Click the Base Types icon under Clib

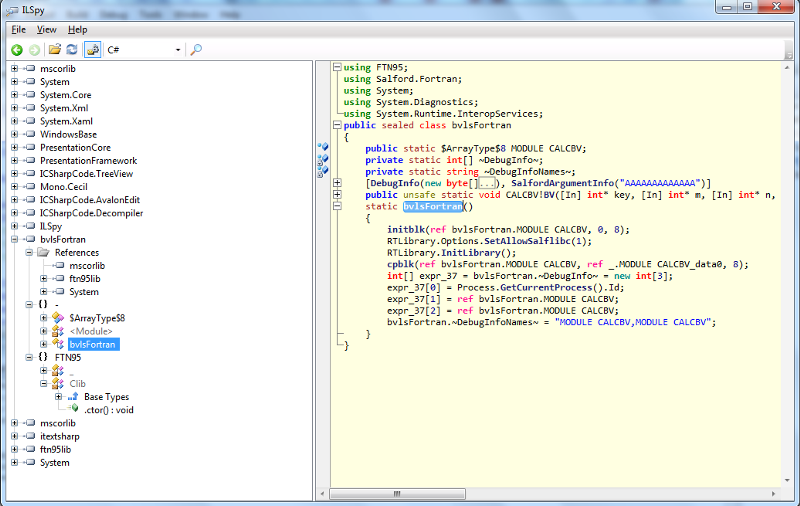click(73, 397)
